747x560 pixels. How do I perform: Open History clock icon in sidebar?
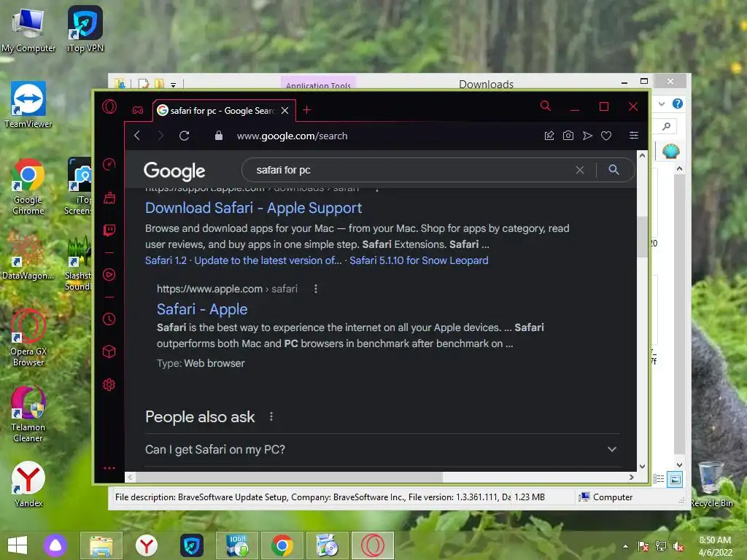(109, 319)
